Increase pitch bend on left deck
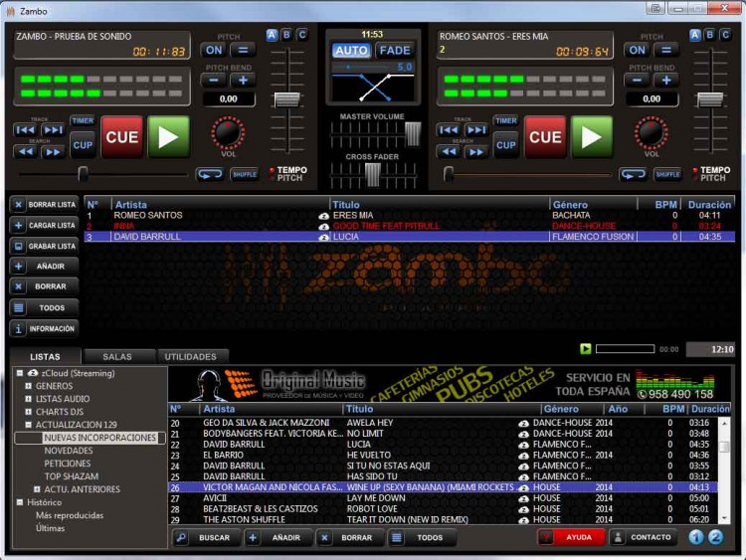The image size is (746, 560). (243, 81)
